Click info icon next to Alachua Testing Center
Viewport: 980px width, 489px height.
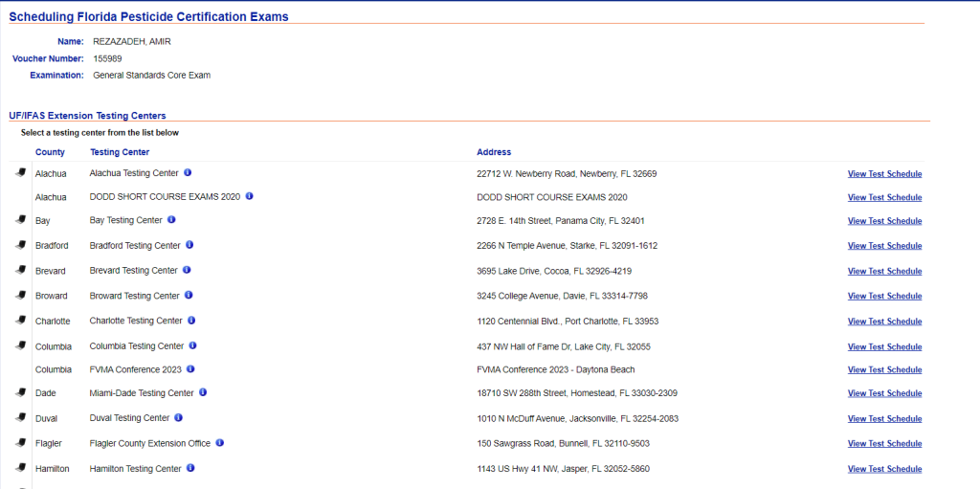(188, 173)
